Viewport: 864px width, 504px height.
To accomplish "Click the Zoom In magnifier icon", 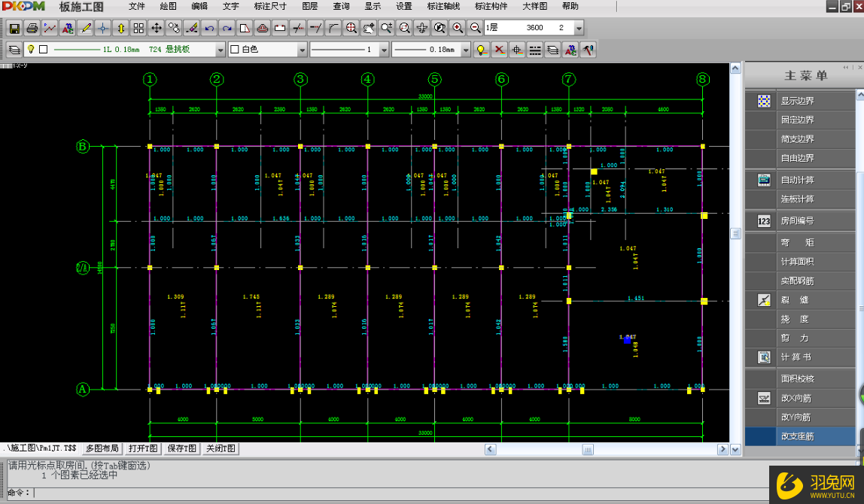I will pyautogui.click(x=458, y=29).
